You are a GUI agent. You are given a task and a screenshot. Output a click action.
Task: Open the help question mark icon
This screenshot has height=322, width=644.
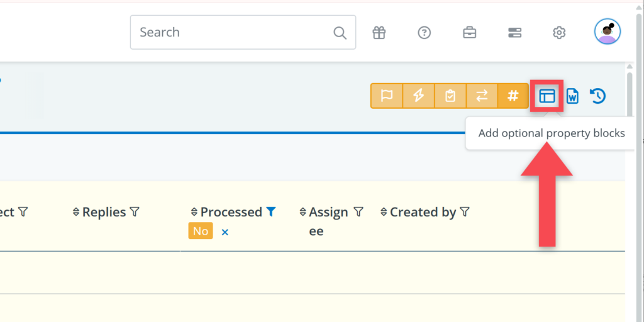(425, 33)
